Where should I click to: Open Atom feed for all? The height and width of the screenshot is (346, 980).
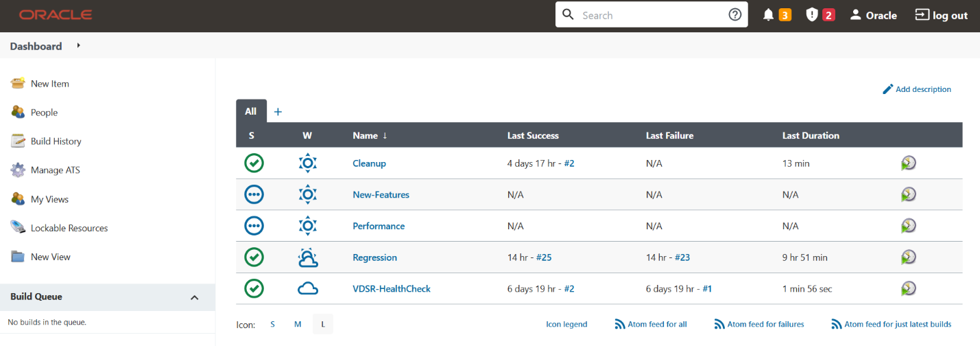pos(651,324)
